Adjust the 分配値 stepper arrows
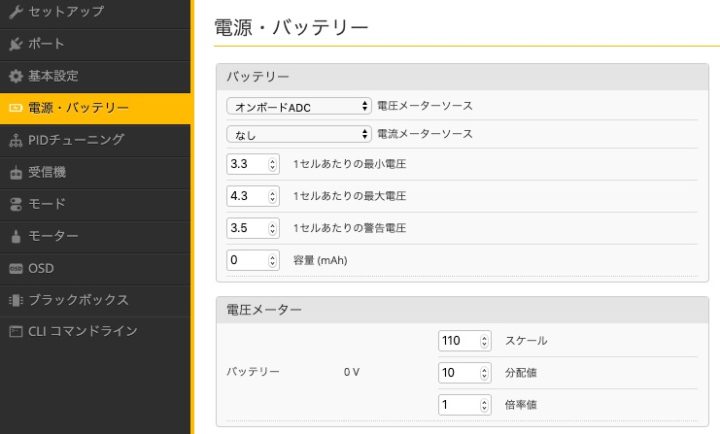 point(485,373)
